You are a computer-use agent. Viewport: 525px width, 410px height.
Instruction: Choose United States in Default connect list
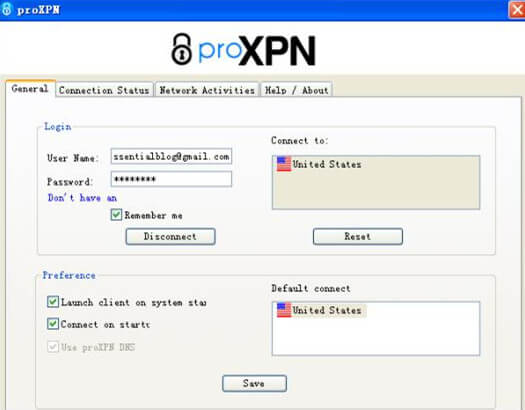click(321, 310)
